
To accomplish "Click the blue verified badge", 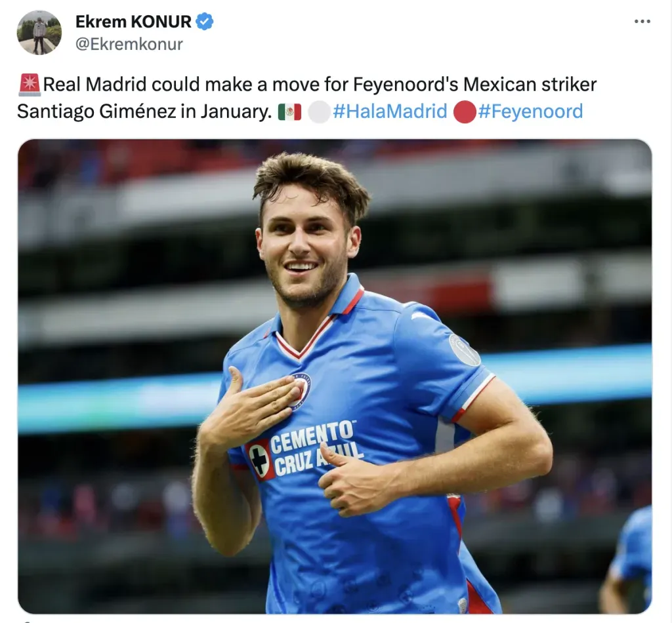I will [x=205, y=22].
